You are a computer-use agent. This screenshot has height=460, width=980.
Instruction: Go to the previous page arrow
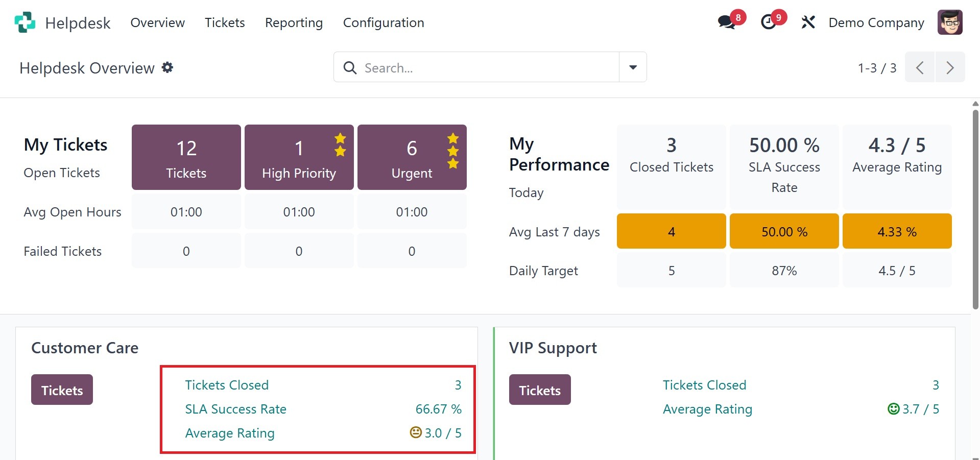click(x=920, y=67)
